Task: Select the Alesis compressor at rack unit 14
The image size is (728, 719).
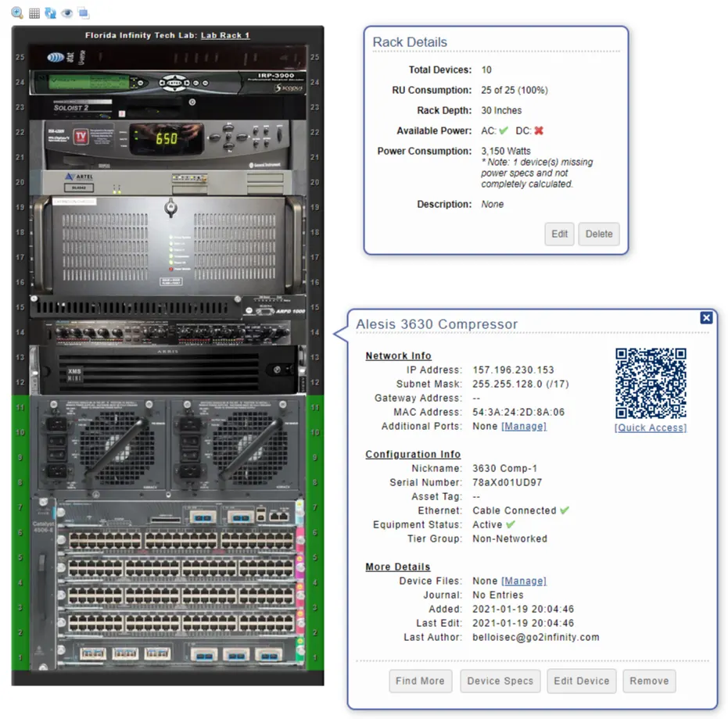Action: (167, 332)
